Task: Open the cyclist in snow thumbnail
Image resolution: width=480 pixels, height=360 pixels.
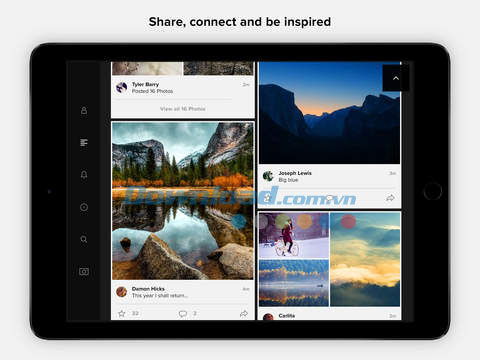Action: (x=294, y=235)
